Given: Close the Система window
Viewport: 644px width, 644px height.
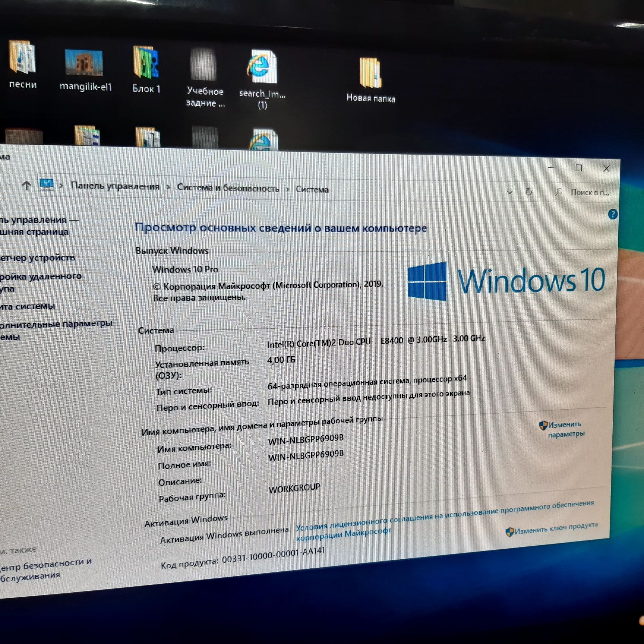Looking at the screenshot, I should [606, 168].
